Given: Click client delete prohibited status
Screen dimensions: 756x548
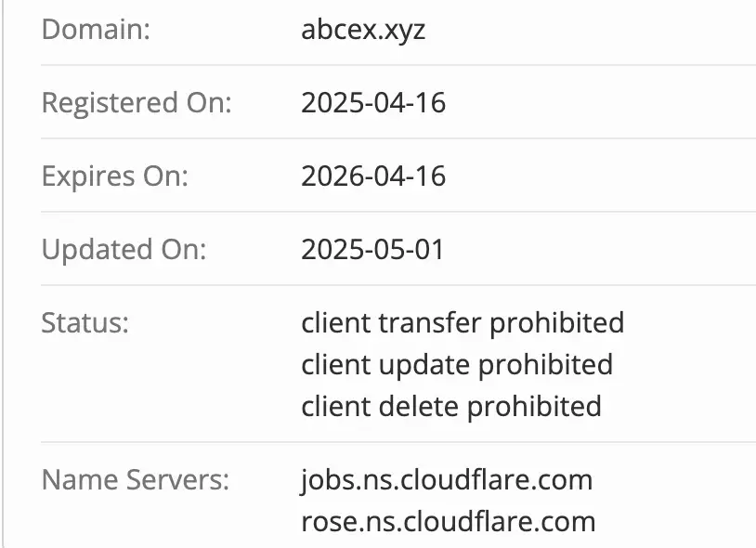Looking at the screenshot, I should click(451, 406).
